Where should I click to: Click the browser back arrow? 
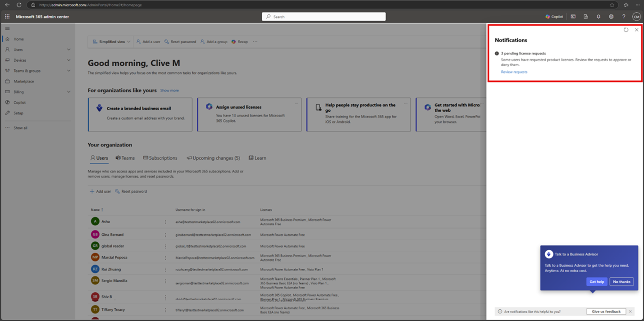click(x=7, y=5)
